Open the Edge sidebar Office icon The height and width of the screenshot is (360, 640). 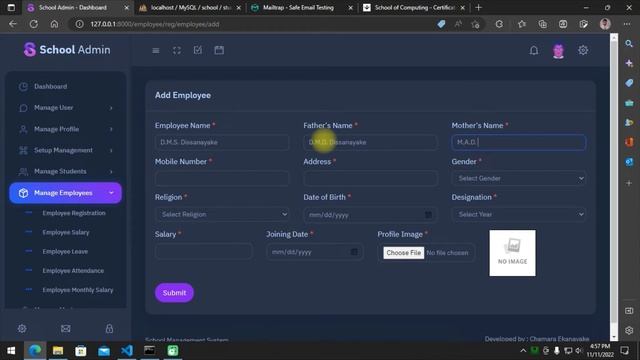(629, 142)
